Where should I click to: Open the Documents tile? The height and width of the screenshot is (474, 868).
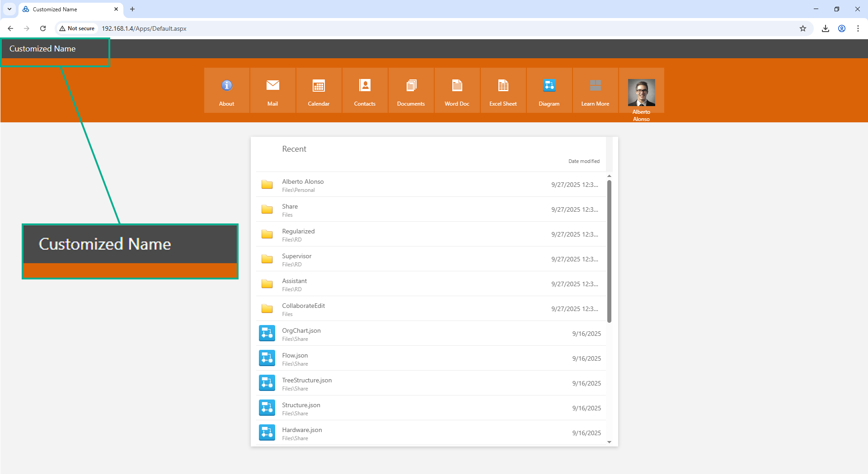click(411, 86)
